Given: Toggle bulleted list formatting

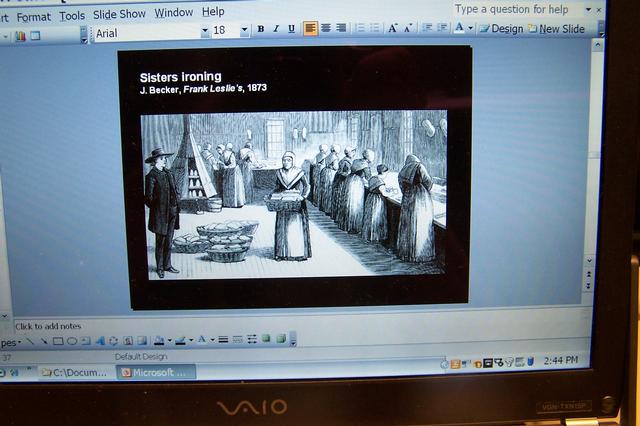Looking at the screenshot, I should [x=375, y=28].
